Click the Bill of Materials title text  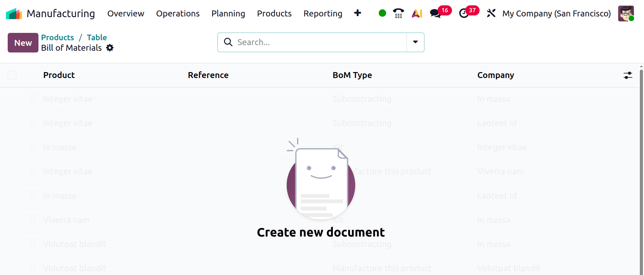71,48
